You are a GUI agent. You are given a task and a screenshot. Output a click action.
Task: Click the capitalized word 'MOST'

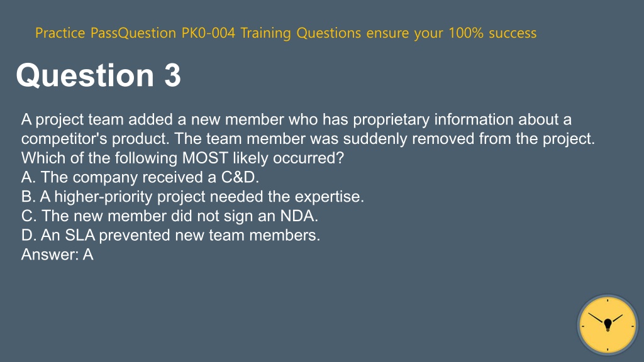[x=205, y=158]
